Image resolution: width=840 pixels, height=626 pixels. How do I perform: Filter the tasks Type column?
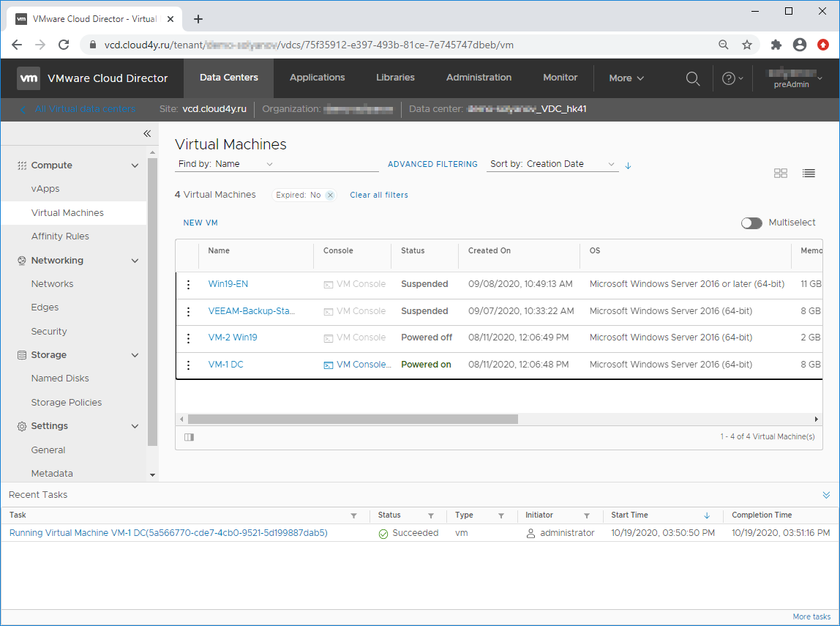[501, 515]
